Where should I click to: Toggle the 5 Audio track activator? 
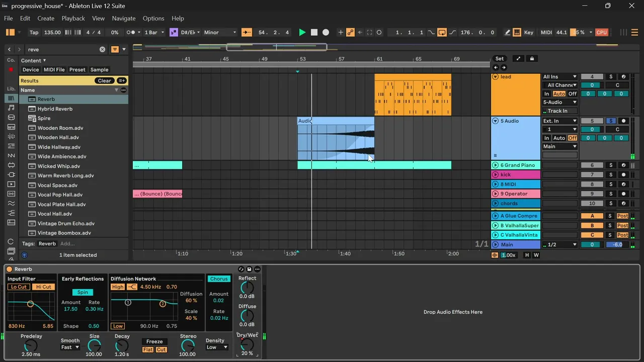[x=592, y=121]
